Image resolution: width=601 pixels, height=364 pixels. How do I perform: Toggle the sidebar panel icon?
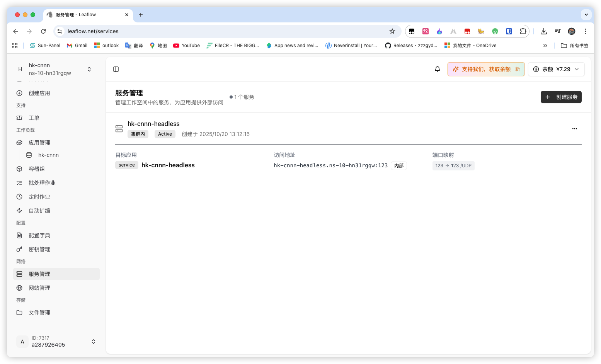[x=116, y=69]
